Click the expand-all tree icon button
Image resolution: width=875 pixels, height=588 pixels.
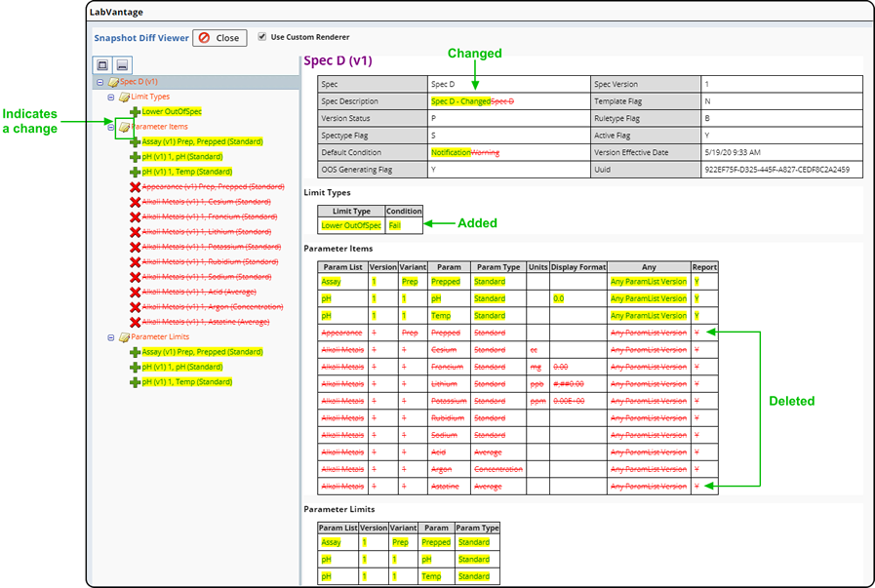coord(102,65)
